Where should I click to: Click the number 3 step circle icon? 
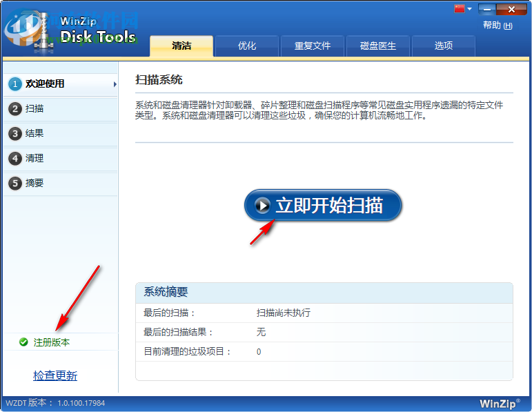click(x=15, y=134)
